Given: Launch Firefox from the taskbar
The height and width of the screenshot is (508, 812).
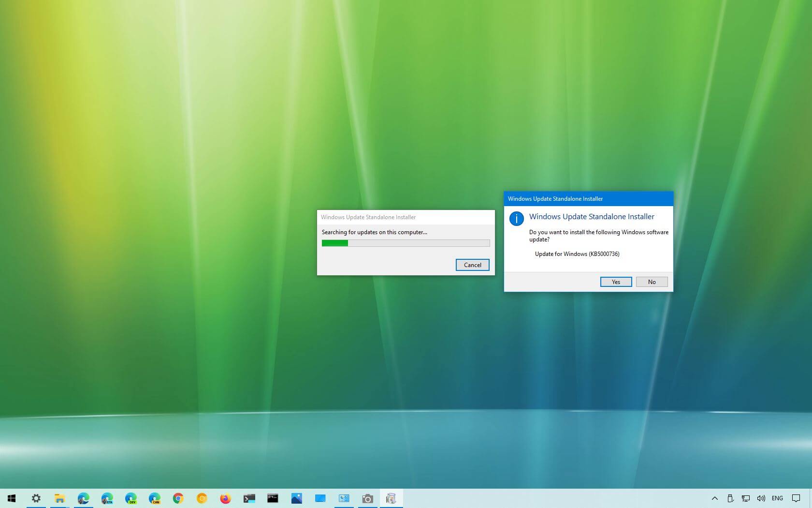Looking at the screenshot, I should 225,498.
